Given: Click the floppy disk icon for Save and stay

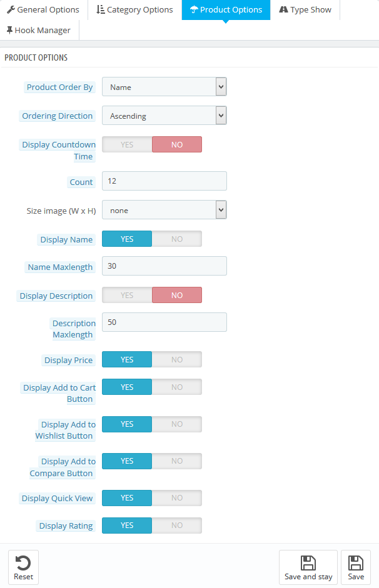Looking at the screenshot, I should click(x=308, y=562).
